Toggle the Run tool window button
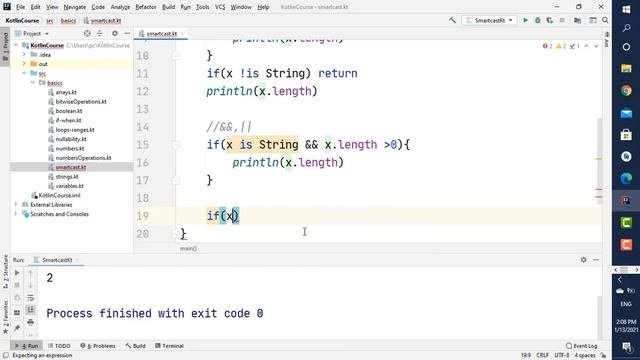640x360 pixels. coord(27,346)
